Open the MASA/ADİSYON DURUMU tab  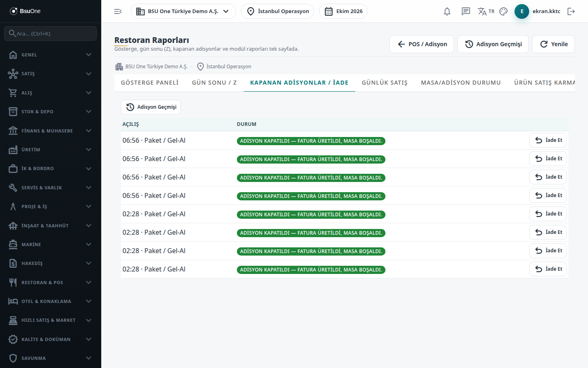coord(461,83)
